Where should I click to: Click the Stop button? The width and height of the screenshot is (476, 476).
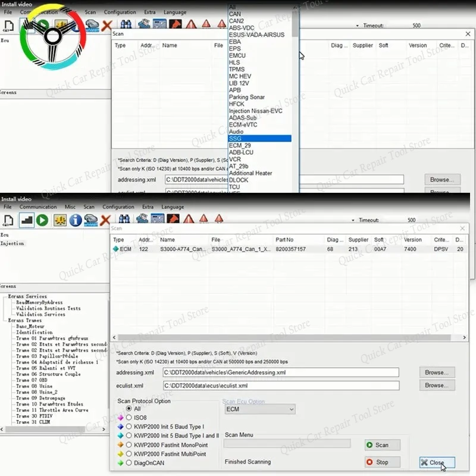[381, 462]
